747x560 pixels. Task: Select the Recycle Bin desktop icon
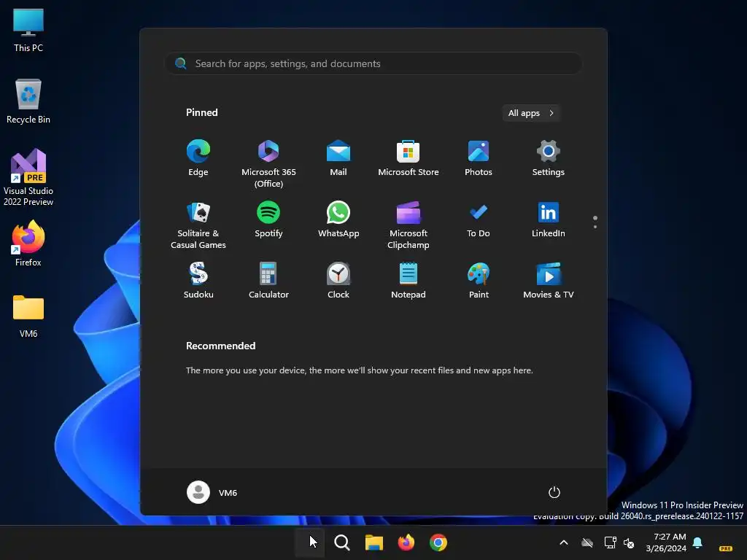click(x=28, y=101)
